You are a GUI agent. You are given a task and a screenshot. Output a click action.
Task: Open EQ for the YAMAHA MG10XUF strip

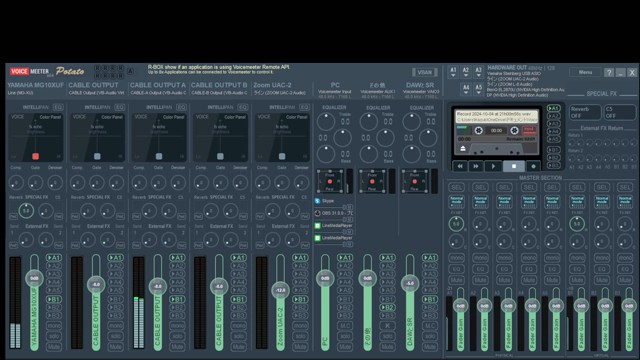pyautogui.click(x=58, y=107)
